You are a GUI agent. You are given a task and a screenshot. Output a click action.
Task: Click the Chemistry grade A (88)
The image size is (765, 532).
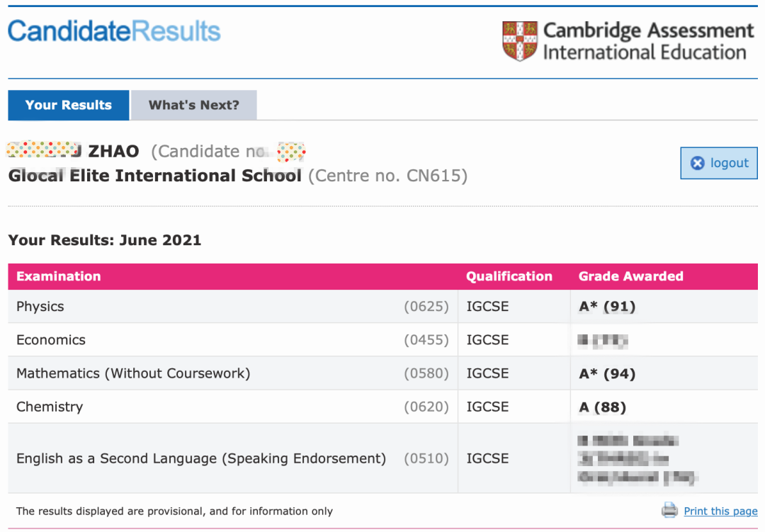[603, 407]
